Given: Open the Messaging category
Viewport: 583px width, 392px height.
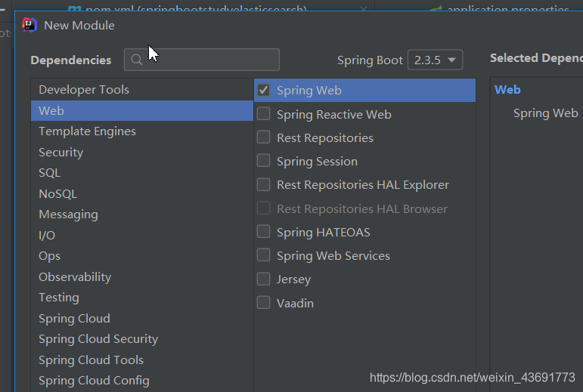Looking at the screenshot, I should (x=142, y=215).
